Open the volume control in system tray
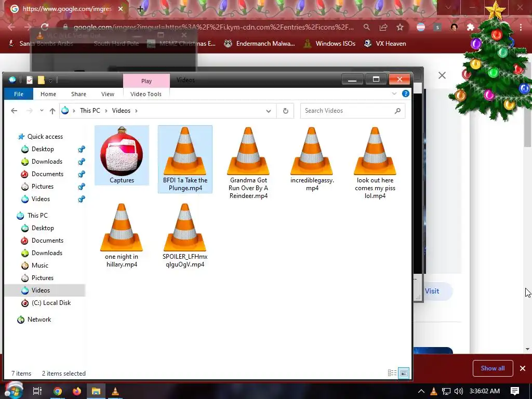 (458, 391)
